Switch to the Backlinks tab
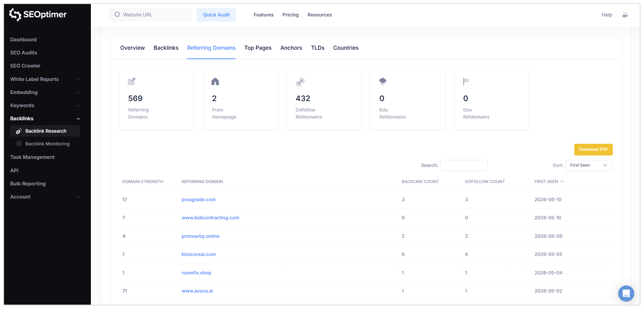Viewport: 644px width, 309px height. click(166, 48)
